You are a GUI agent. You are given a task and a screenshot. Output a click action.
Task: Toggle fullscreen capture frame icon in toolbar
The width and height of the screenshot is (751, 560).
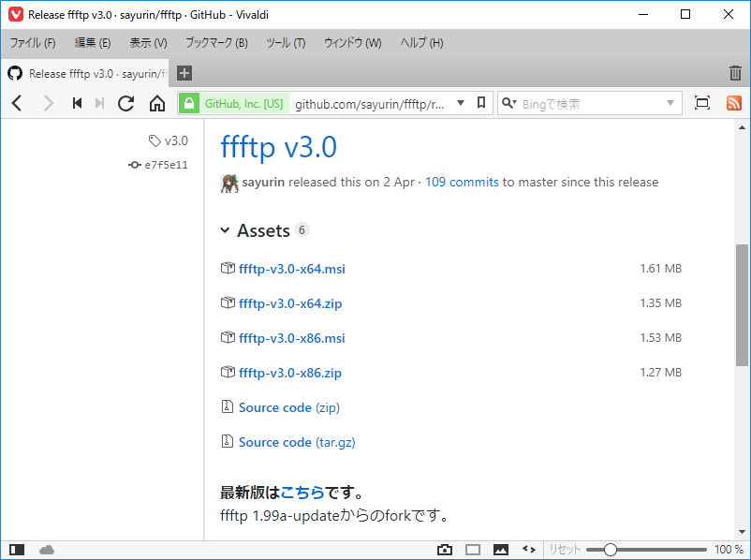pos(702,103)
